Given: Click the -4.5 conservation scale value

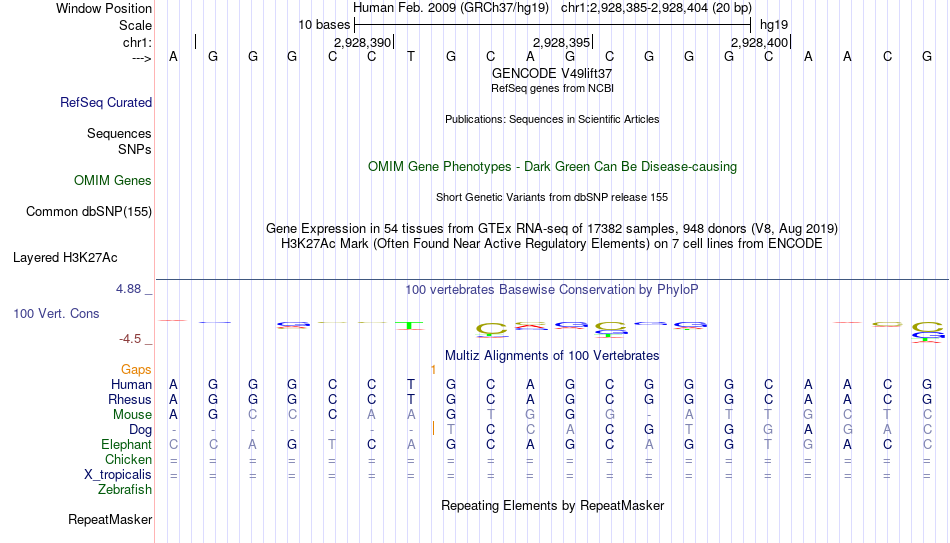Looking at the screenshot, I should 130,339.
